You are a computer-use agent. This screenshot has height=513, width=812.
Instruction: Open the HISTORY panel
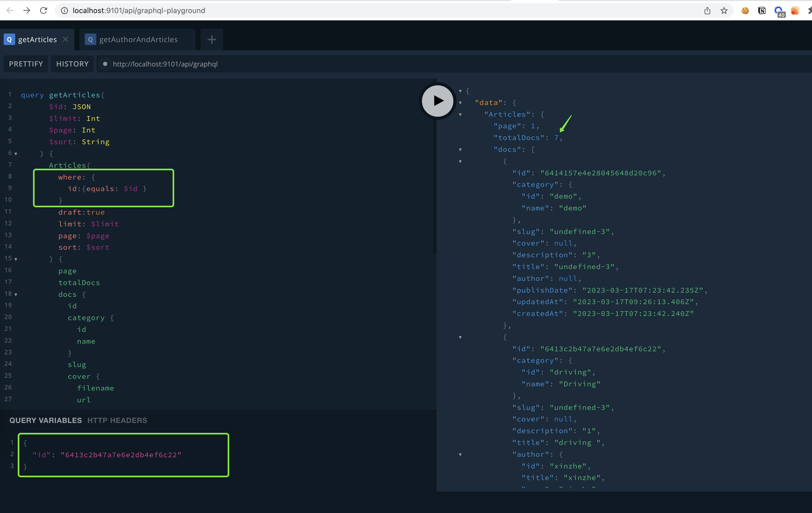coord(72,63)
